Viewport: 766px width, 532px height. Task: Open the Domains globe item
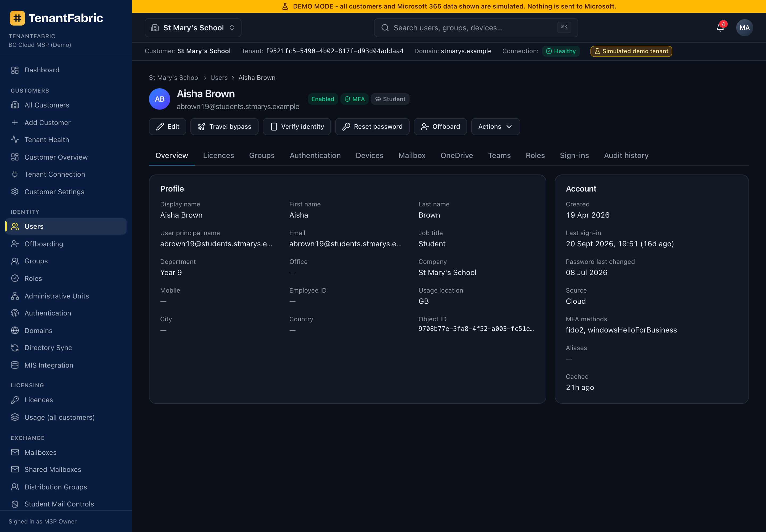pos(66,330)
